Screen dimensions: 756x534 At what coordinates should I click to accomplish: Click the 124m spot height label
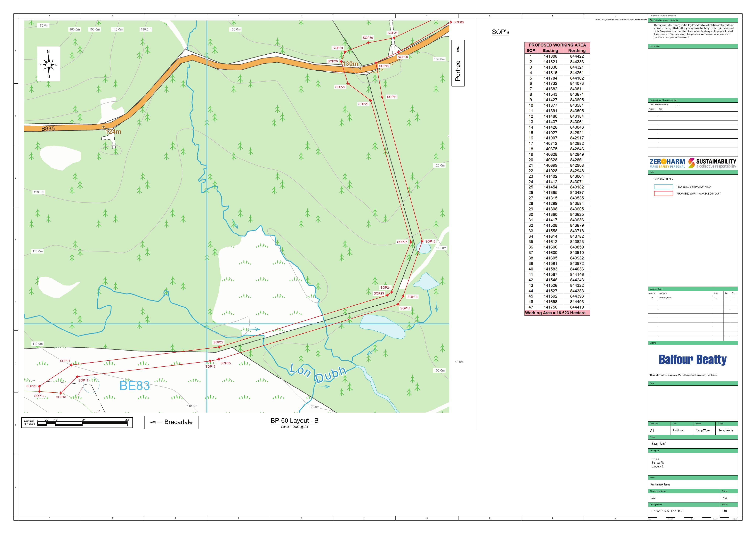point(113,132)
